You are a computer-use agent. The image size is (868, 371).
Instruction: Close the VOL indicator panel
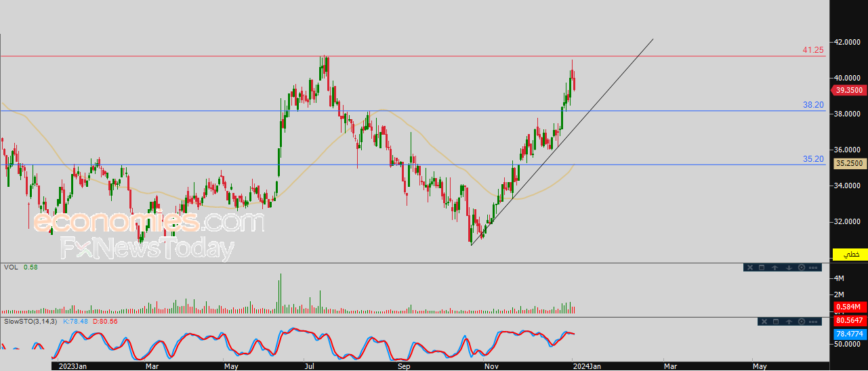(749, 267)
